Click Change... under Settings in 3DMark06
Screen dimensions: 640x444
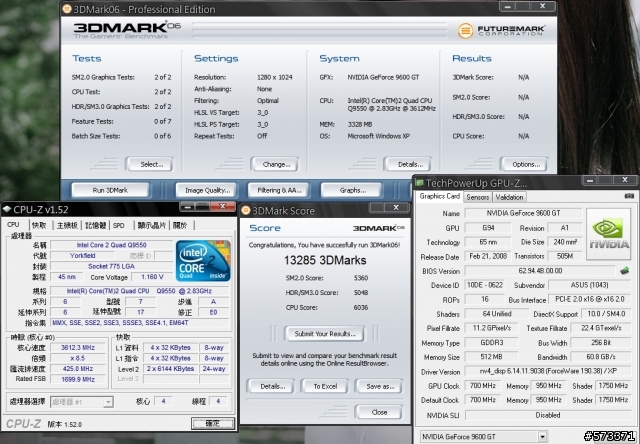point(276,164)
